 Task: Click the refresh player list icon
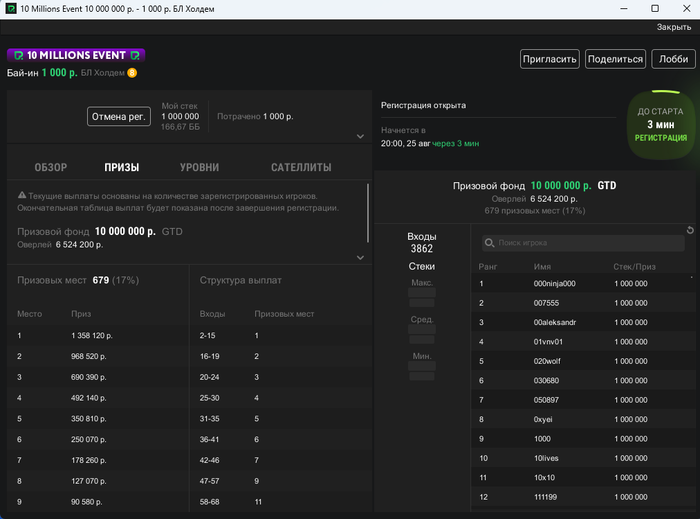pos(690,230)
